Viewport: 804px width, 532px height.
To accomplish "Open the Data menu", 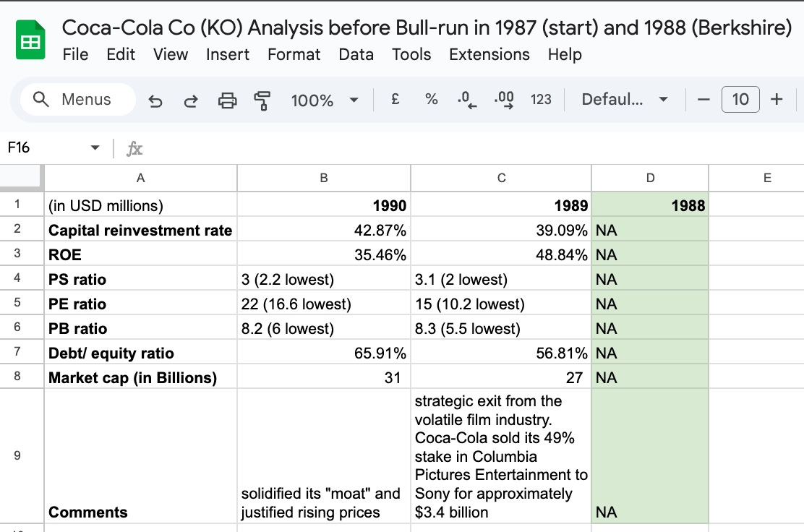I will [356, 54].
